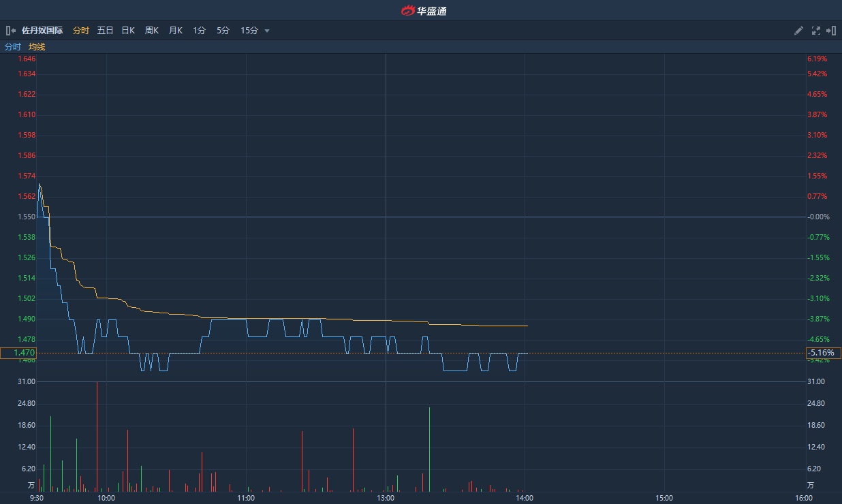Viewport: 842px width, 504px height.
Task: Click the -5.16% change label
Action: pos(823,353)
